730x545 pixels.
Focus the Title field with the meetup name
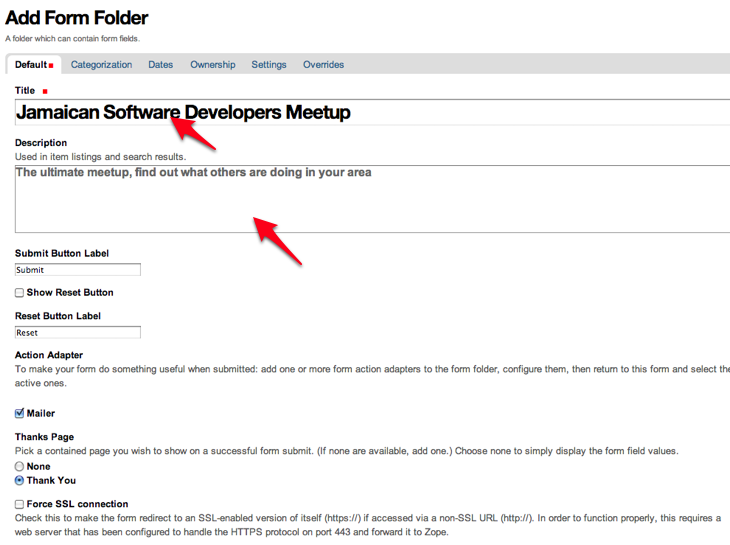[400, 113]
